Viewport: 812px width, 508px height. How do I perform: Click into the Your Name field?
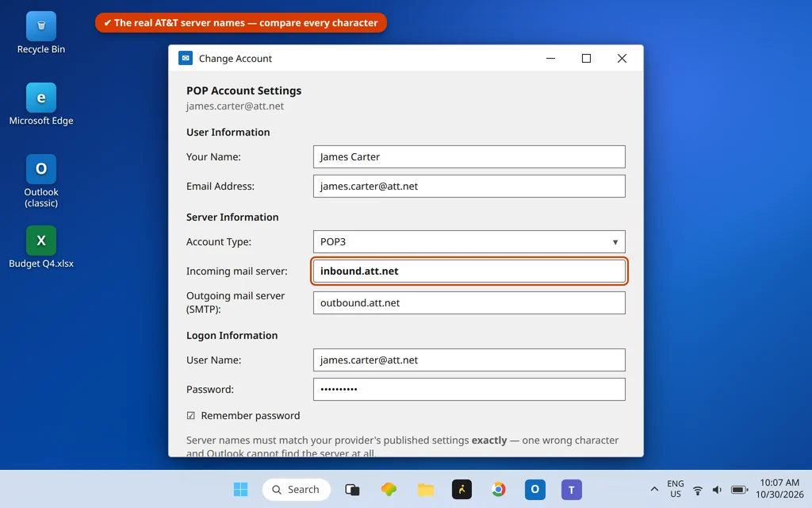[x=469, y=156]
